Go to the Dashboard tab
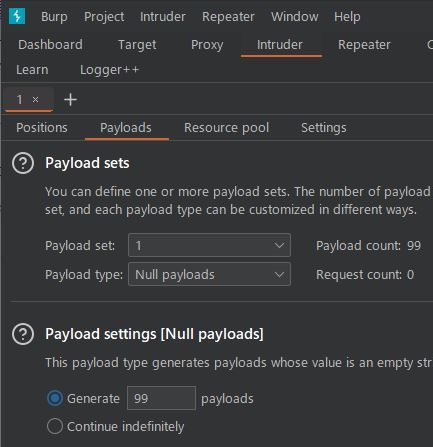 pos(50,45)
